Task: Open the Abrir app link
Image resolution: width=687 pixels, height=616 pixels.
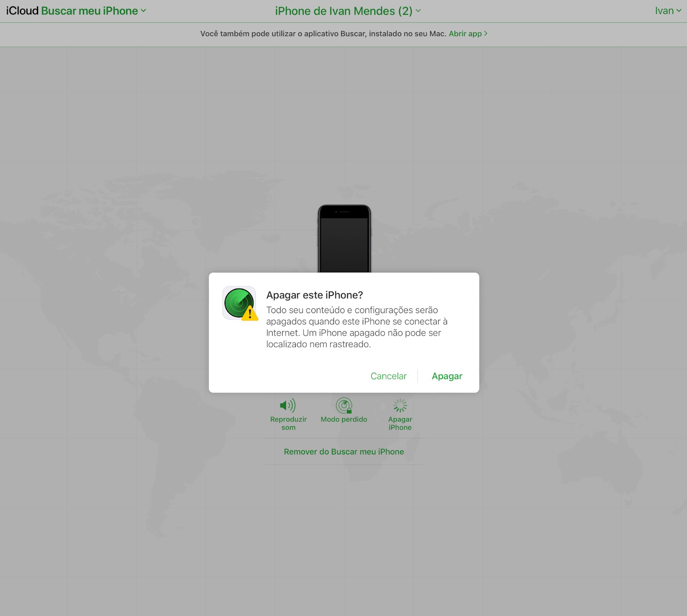Action: (468, 34)
